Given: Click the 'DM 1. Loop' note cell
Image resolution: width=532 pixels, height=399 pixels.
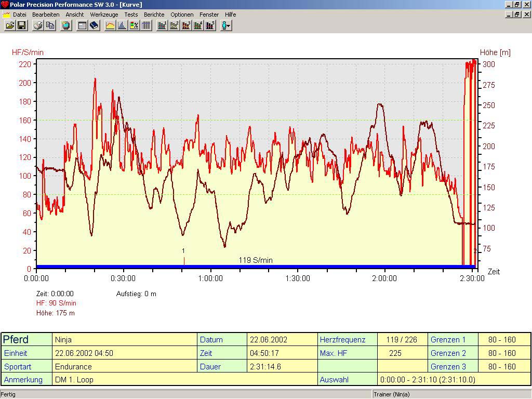Looking at the screenshot, I should coord(184,379).
